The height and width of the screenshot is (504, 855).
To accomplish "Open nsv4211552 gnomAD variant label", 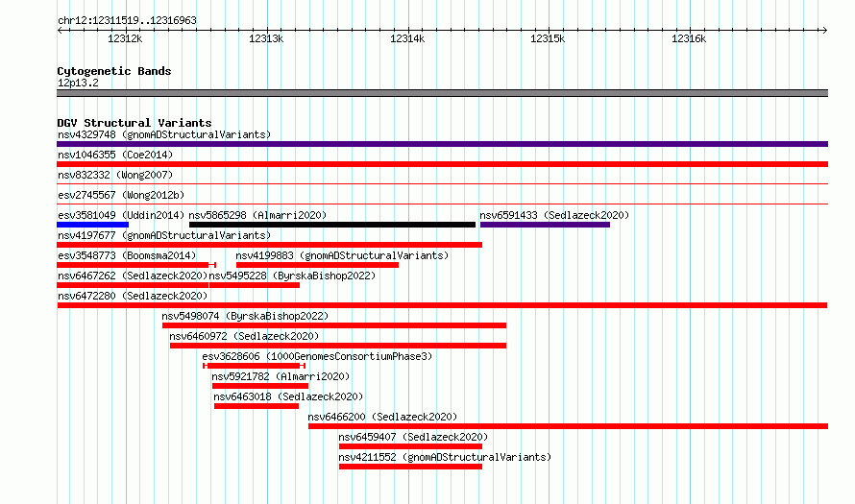I will tap(445, 457).
